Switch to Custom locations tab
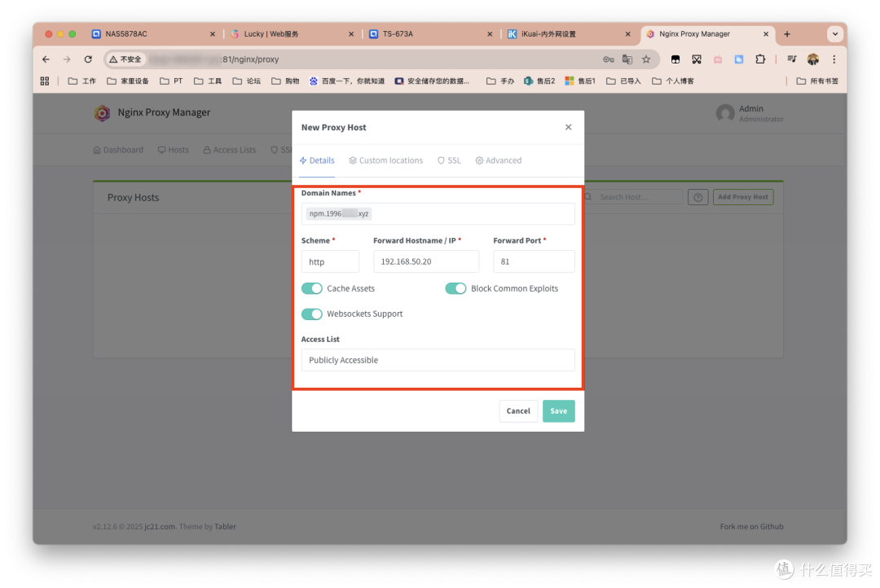 click(386, 160)
